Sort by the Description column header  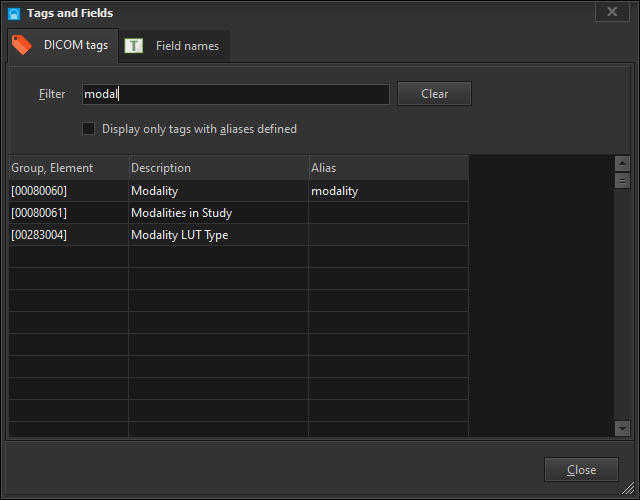218,168
